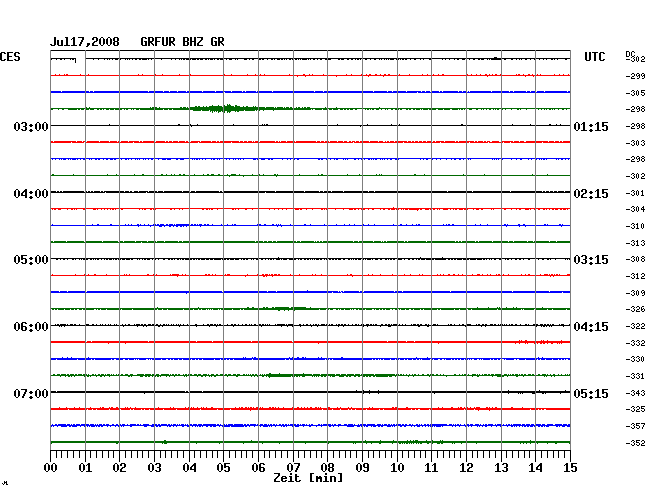Click the UTC column header
The width and height of the screenshot is (650, 494).
pyautogui.click(x=594, y=57)
